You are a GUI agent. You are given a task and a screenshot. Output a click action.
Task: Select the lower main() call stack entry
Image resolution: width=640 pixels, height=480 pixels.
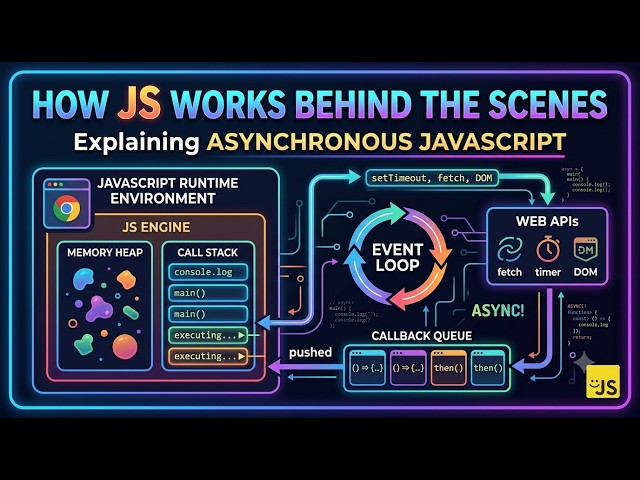pyautogui.click(x=208, y=314)
